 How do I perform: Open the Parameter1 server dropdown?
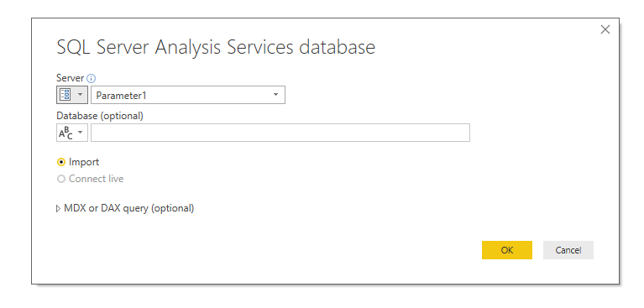click(x=188, y=95)
